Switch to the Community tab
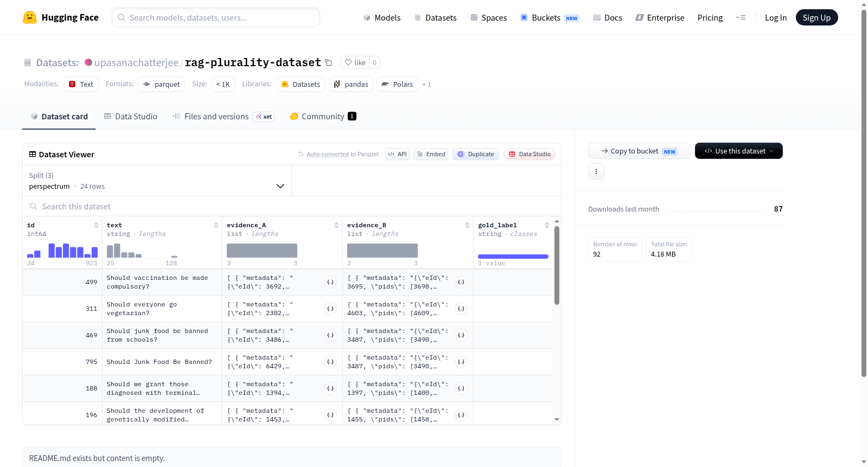 pyautogui.click(x=323, y=117)
